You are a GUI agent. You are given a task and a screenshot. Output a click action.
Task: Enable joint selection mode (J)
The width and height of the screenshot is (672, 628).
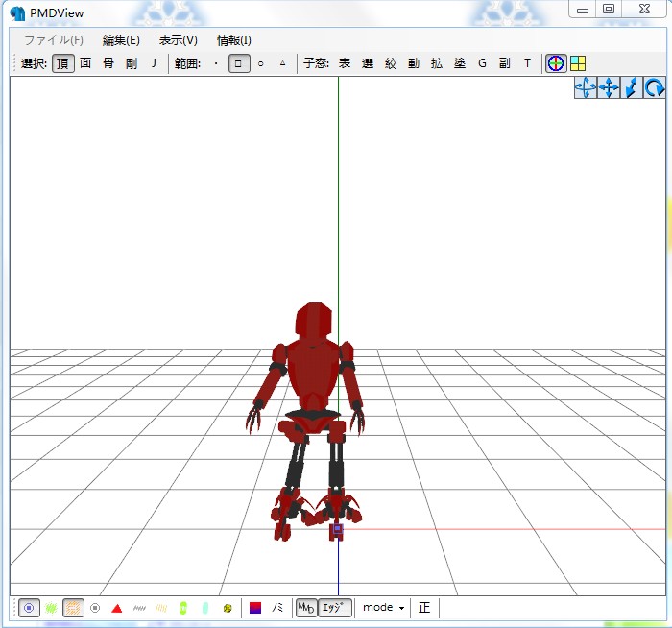(154, 63)
